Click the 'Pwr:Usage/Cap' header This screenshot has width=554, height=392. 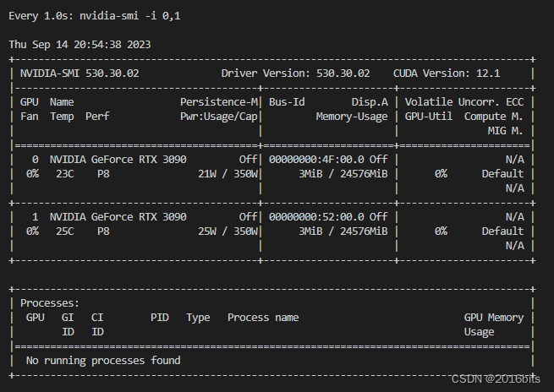click(x=219, y=117)
